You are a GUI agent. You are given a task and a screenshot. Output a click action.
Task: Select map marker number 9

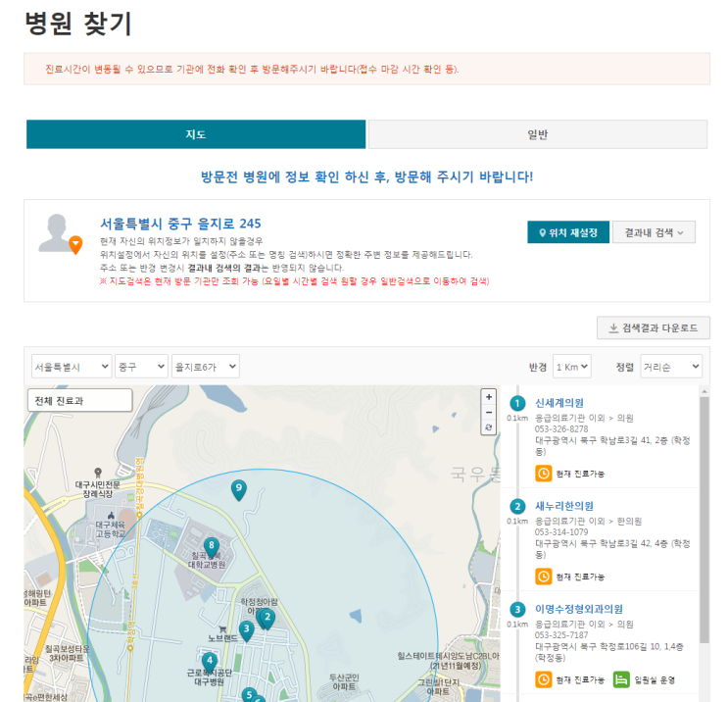tap(239, 489)
